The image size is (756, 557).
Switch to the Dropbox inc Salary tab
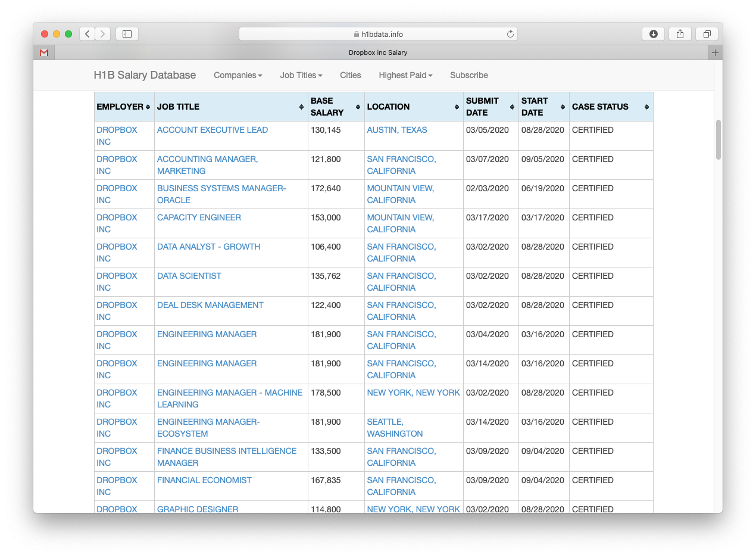(378, 52)
